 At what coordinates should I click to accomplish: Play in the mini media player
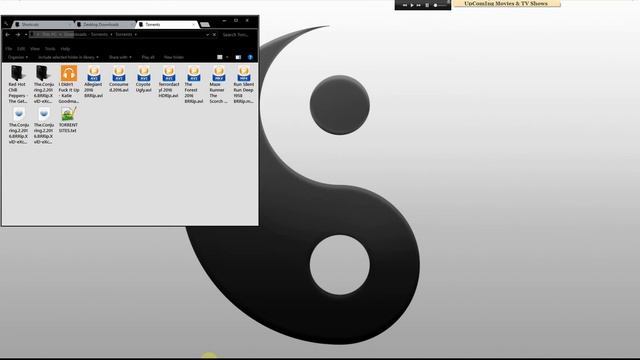click(411, 5)
